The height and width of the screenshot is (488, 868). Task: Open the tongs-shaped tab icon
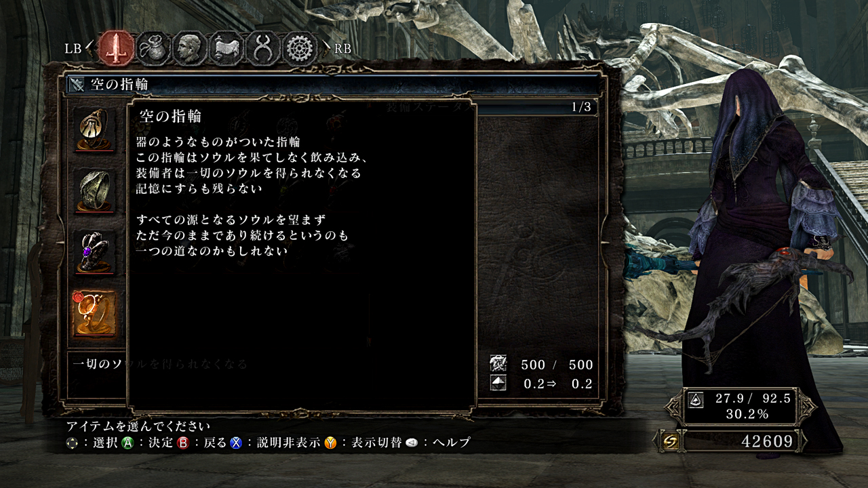[x=262, y=48]
